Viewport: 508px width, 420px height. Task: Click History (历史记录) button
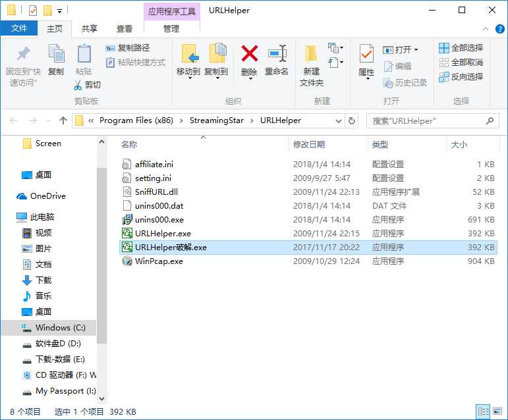(x=405, y=83)
